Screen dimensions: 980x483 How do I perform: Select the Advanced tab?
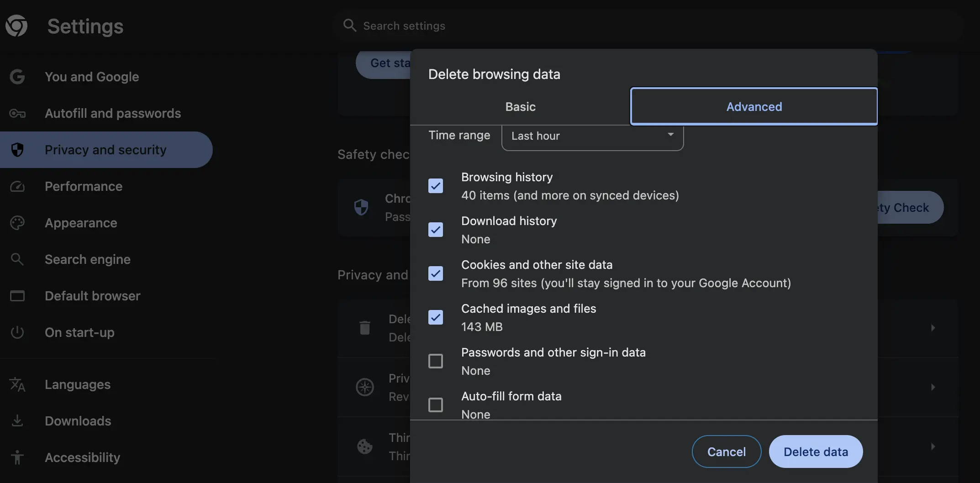point(753,107)
